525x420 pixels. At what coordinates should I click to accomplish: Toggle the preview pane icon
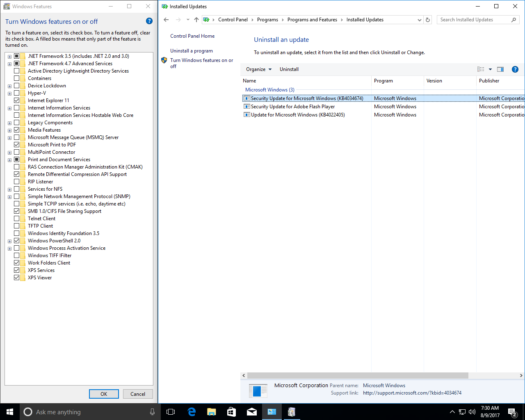click(x=500, y=69)
